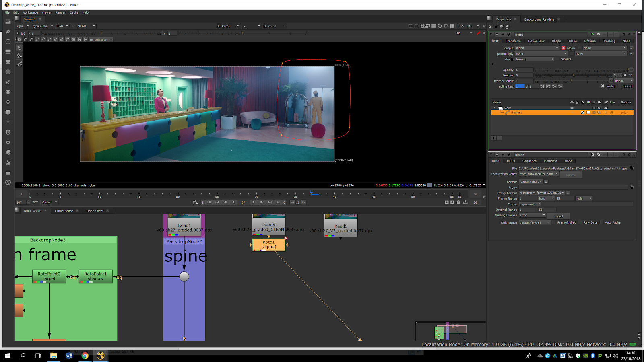Select the Bezier point-add tool in viewer
The height and width of the screenshot is (362, 644).
pyautogui.click(x=19, y=55)
